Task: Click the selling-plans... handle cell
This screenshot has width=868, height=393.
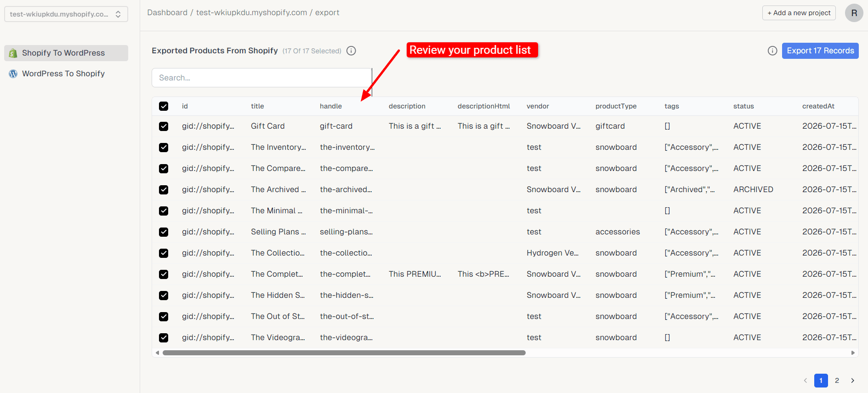Action: point(346,232)
